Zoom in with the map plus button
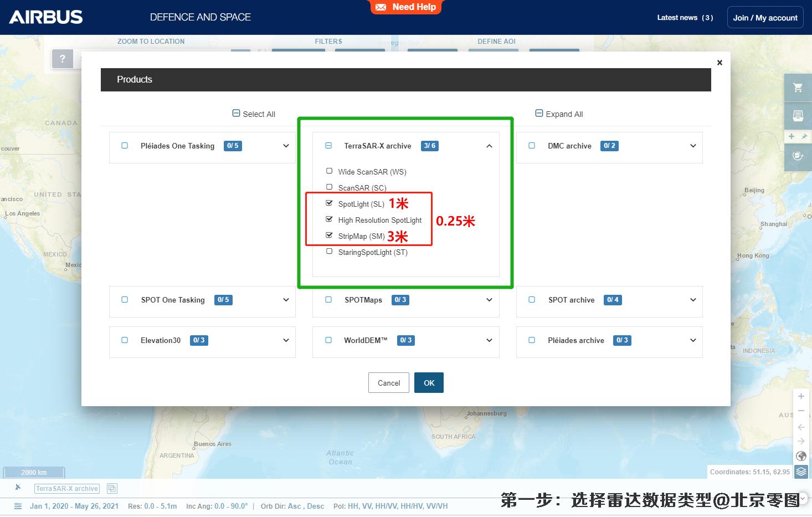 point(801,396)
